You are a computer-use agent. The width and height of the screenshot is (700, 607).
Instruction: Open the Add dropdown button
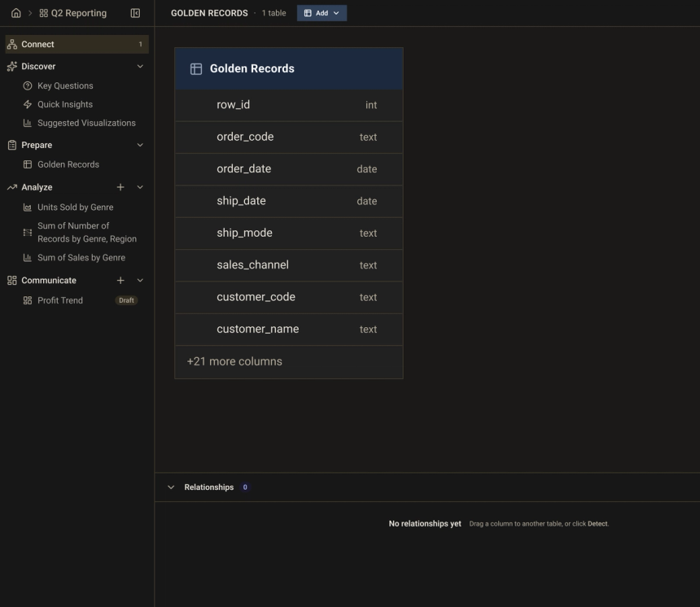pos(322,13)
